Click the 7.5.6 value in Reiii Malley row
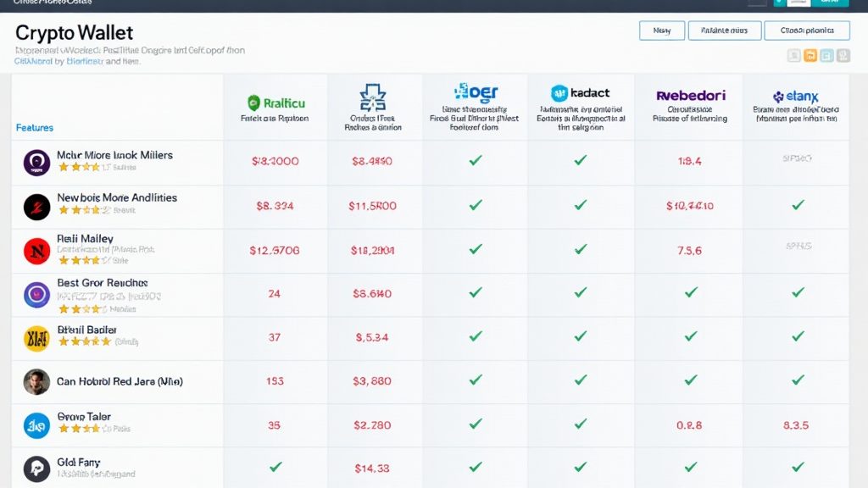The height and width of the screenshot is (488, 868). (x=690, y=251)
